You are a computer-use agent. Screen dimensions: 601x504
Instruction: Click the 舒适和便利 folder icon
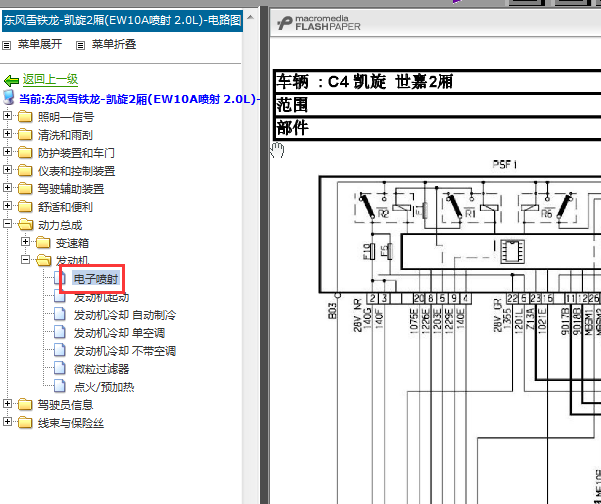click(25, 207)
